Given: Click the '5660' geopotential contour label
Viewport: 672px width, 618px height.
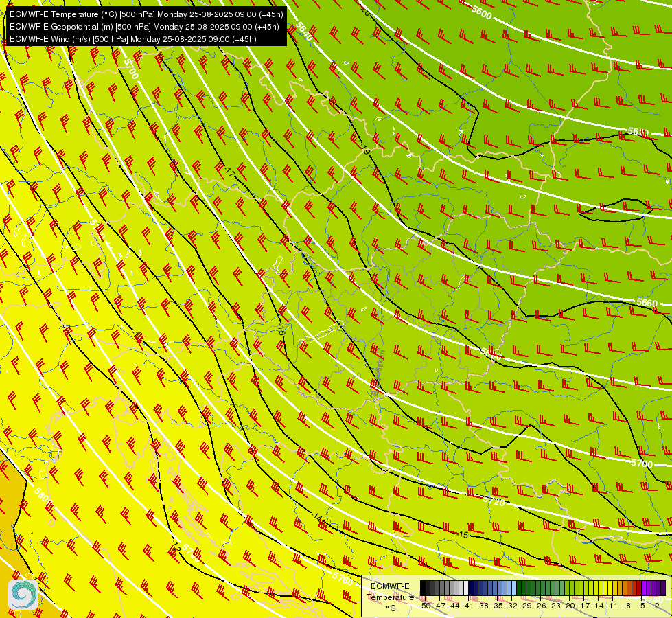Looking at the screenshot, I should (x=647, y=303).
